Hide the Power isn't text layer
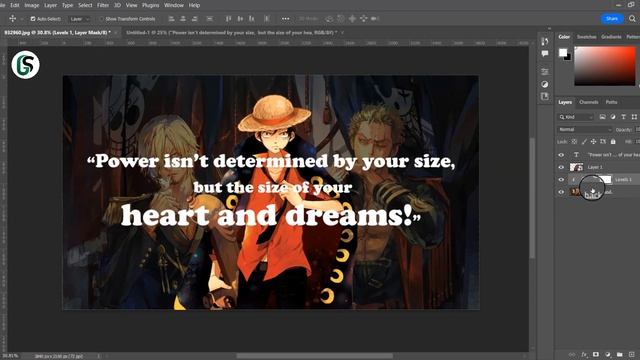 [561, 155]
